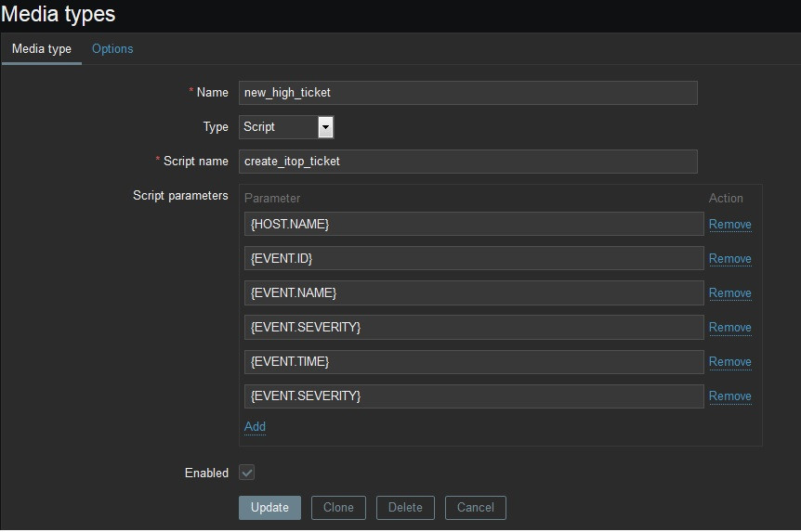Click the {EVENT.ID} parameter field

click(474, 258)
